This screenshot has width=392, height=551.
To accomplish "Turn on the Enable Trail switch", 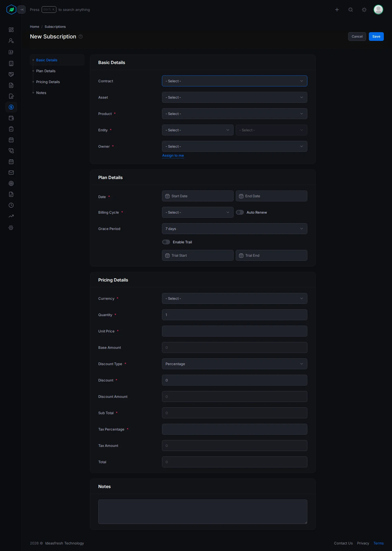I will [x=166, y=242].
